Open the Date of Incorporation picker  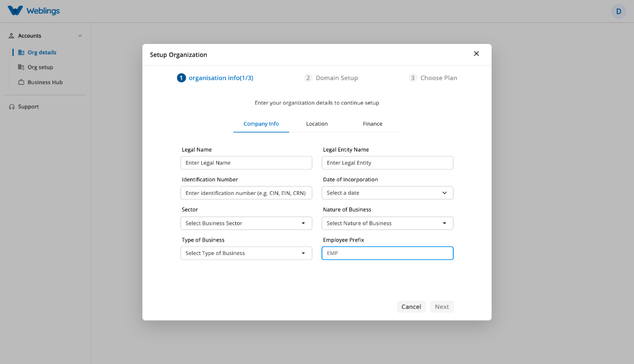(388, 193)
